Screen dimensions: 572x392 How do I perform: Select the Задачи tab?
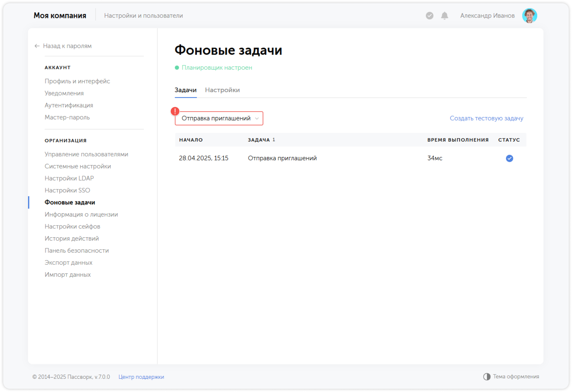pos(186,90)
